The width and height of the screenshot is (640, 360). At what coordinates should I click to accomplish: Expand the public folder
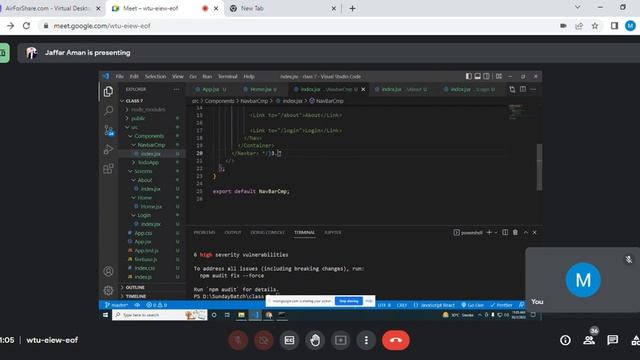(138, 118)
